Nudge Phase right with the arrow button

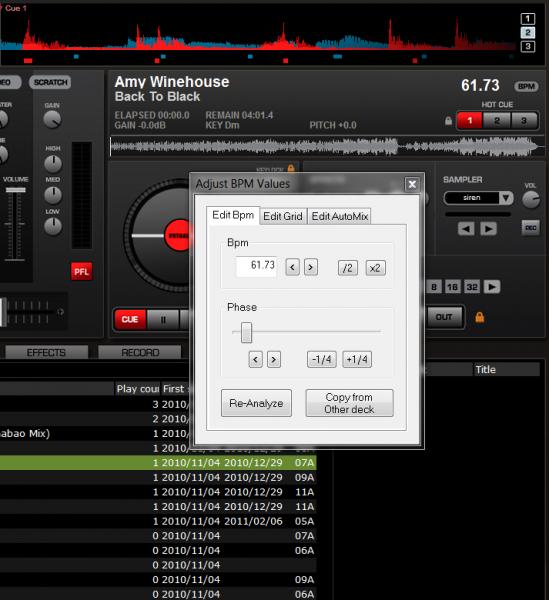[x=274, y=359]
